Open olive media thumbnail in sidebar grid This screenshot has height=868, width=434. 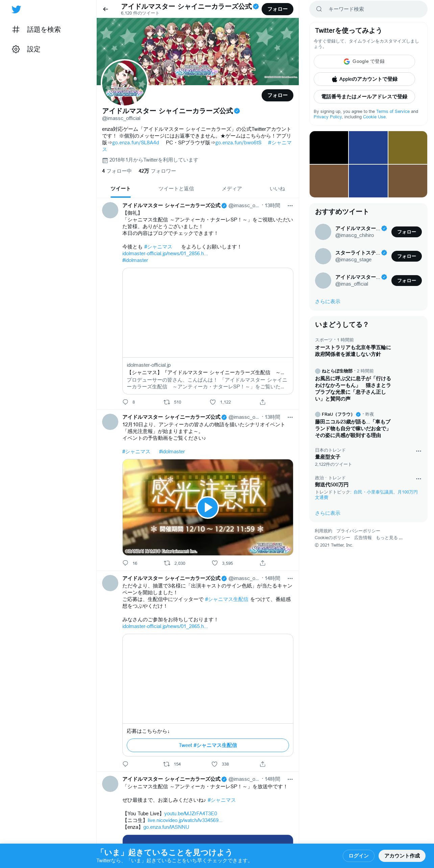coord(408,147)
